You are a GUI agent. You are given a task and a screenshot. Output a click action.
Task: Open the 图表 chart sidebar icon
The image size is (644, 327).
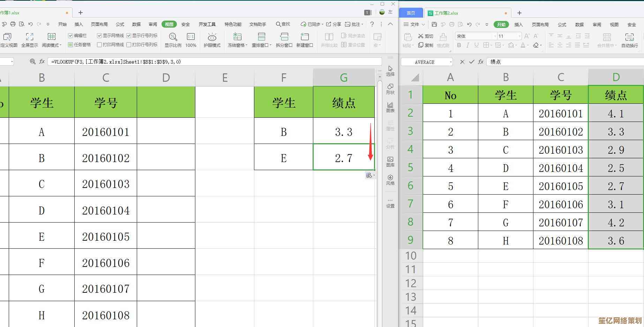click(x=390, y=107)
